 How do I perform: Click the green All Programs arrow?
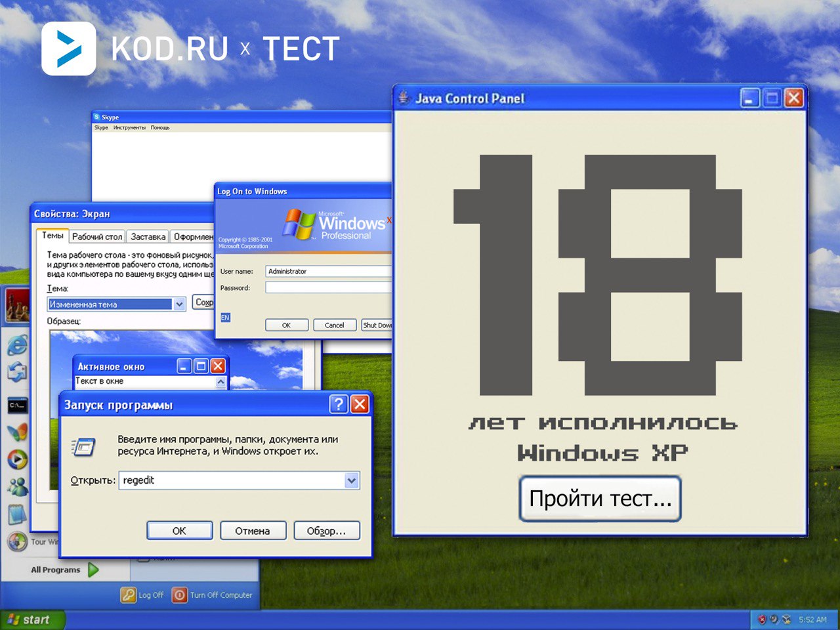coord(93,570)
